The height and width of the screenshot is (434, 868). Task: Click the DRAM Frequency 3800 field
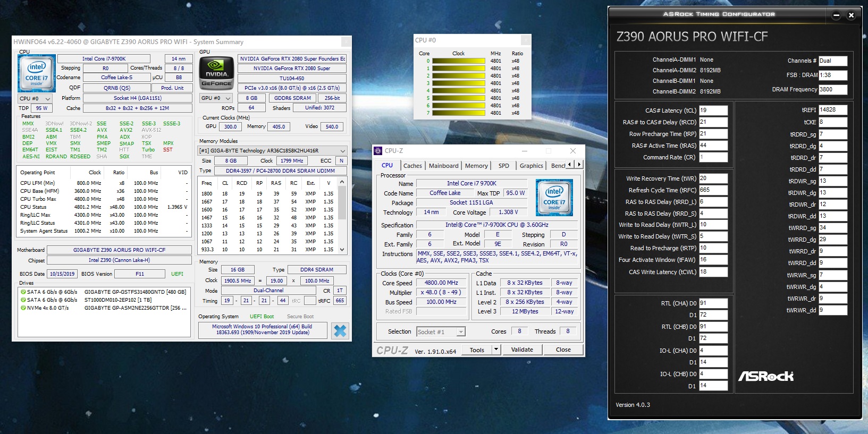833,89
